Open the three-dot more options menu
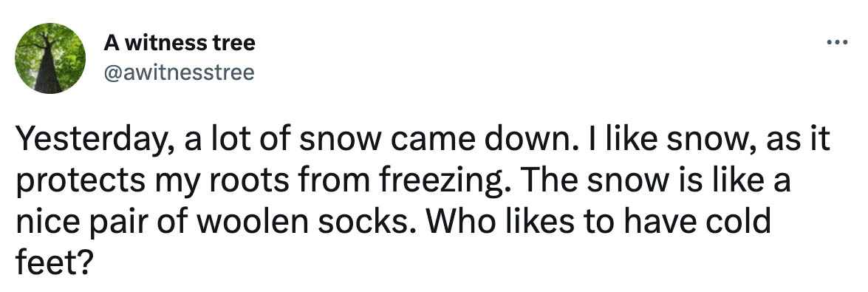The image size is (868, 292). click(836, 43)
